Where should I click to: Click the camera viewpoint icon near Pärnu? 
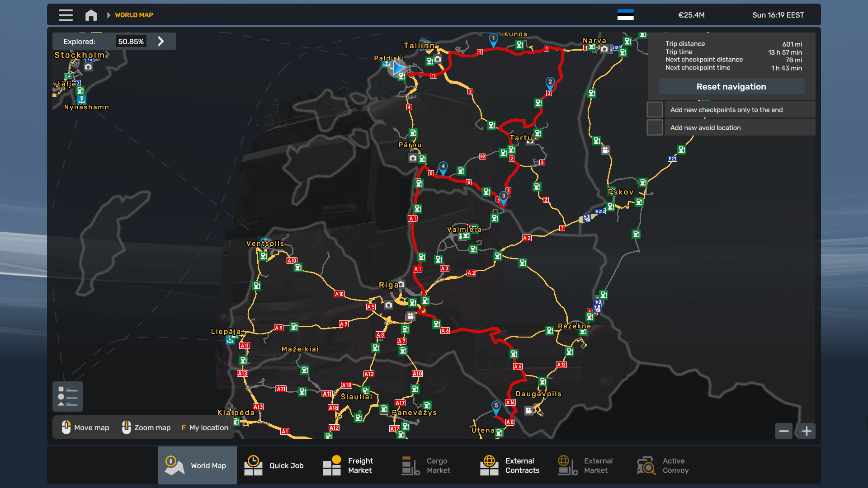point(412,158)
